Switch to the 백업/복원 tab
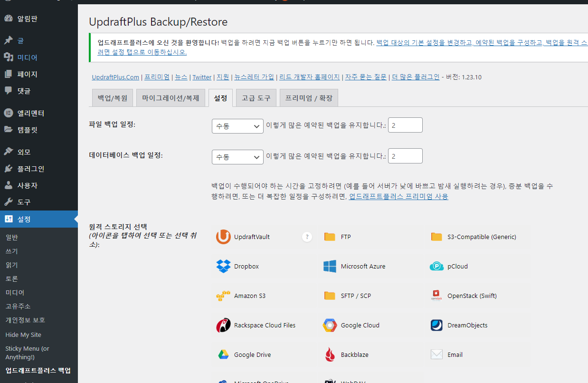 click(112, 97)
